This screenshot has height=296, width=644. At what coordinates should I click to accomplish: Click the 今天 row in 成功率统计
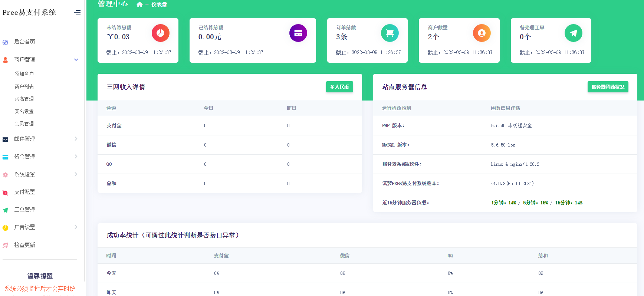click(367, 273)
